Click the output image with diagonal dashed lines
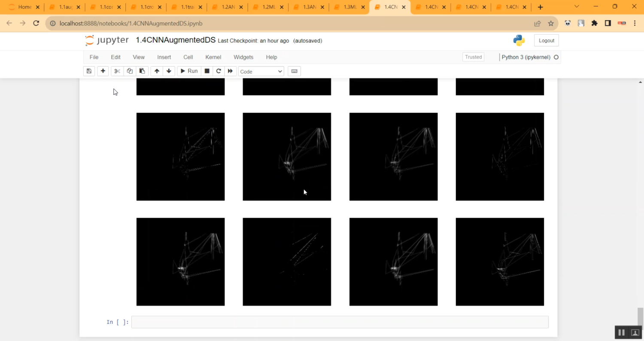This screenshot has height=341, width=644. tap(287, 262)
